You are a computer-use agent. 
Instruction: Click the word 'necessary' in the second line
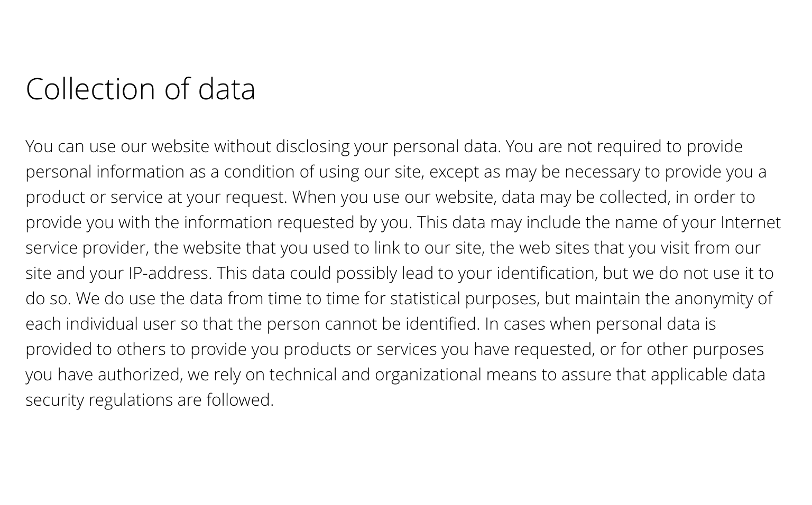602,172
